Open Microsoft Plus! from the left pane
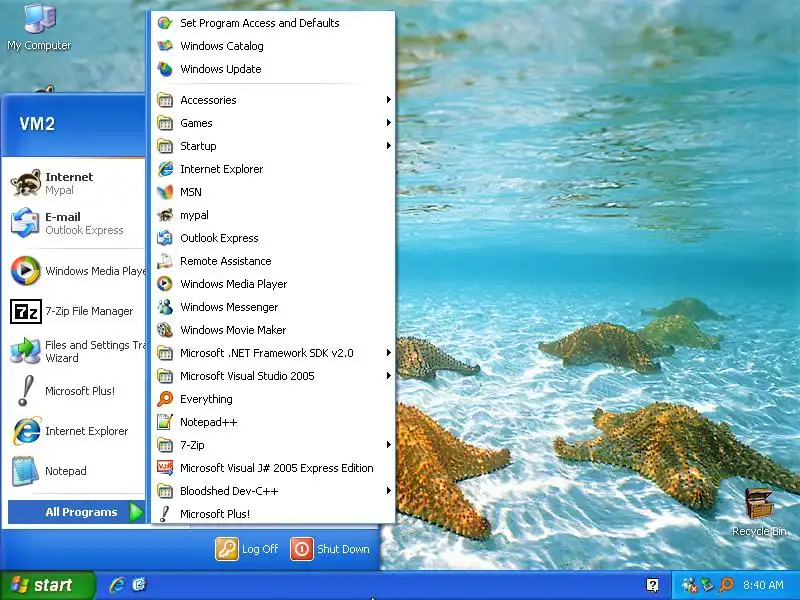Viewport: 800px width, 600px height. 76,391
